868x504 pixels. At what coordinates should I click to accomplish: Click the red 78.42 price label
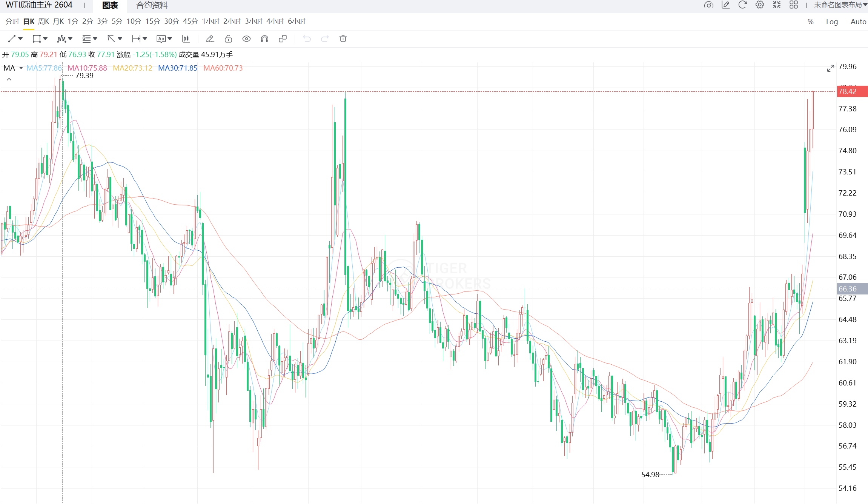click(x=852, y=91)
